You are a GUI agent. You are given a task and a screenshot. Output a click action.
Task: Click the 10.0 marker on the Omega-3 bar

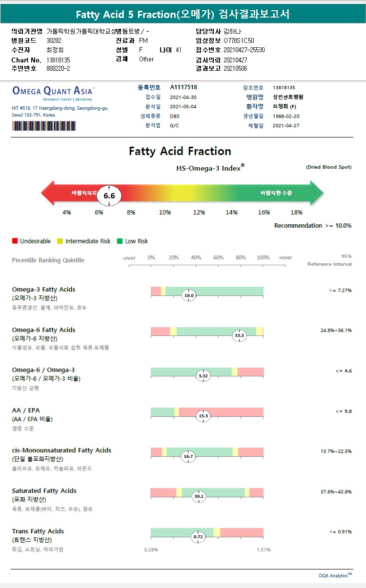coord(189,295)
